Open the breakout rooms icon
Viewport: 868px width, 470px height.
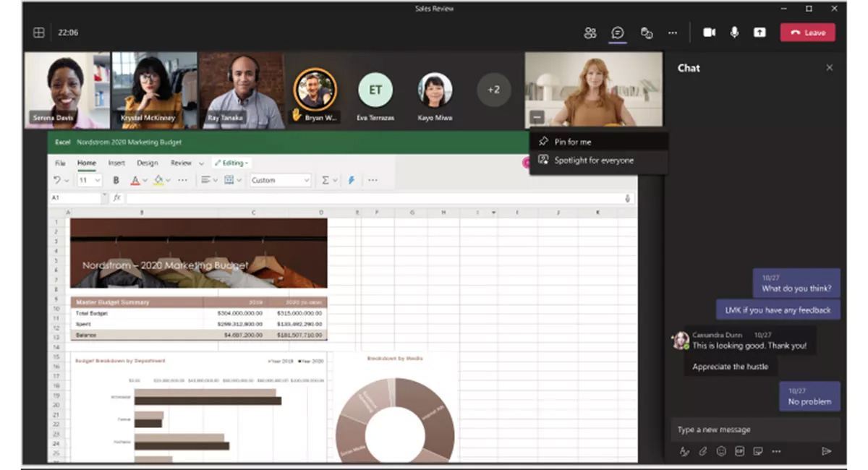(647, 33)
